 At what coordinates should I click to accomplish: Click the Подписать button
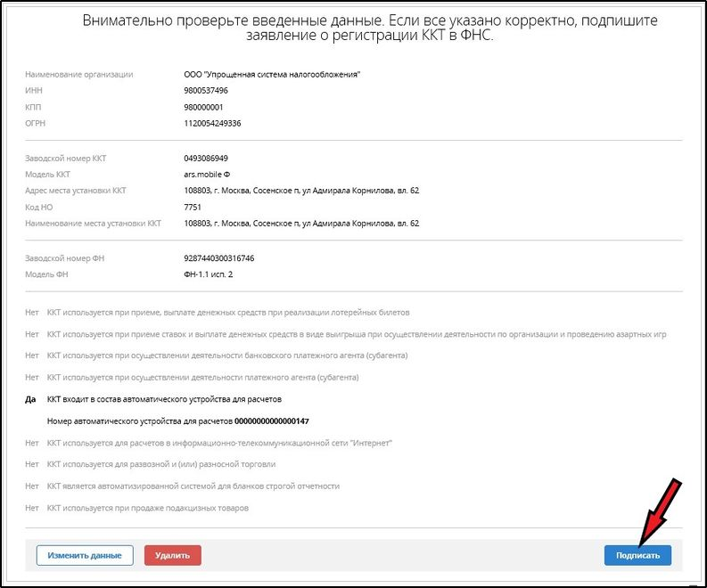(637, 555)
